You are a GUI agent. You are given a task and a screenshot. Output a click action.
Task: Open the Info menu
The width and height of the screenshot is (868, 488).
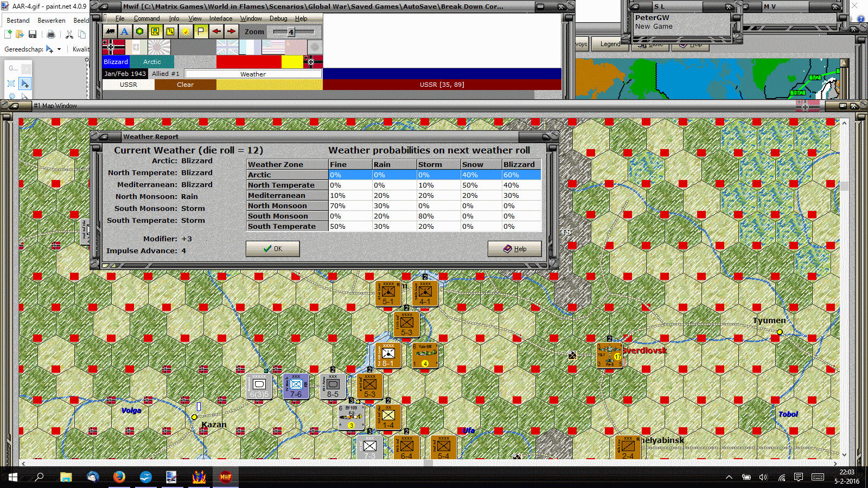click(174, 18)
